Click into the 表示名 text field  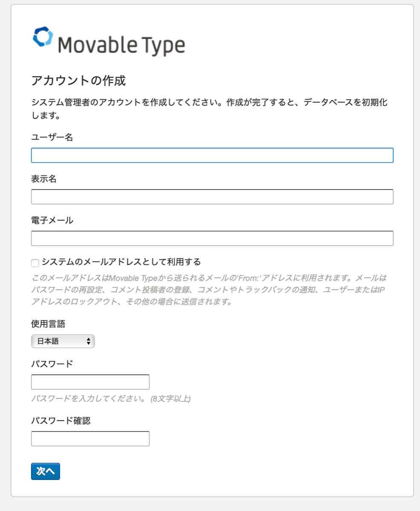point(212,197)
